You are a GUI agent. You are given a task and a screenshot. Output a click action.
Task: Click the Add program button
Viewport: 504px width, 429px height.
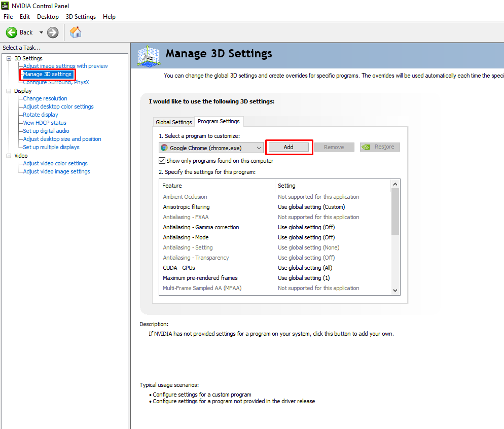pos(289,147)
